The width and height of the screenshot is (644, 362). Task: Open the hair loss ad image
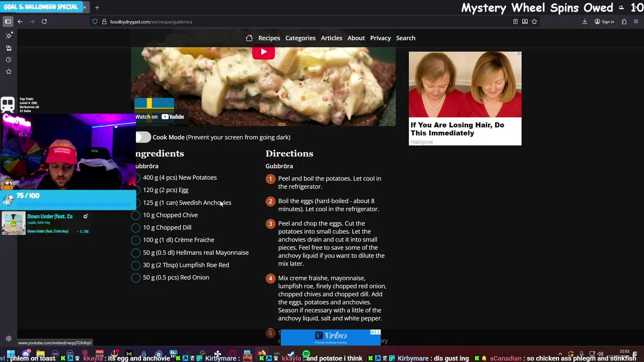tap(465, 84)
